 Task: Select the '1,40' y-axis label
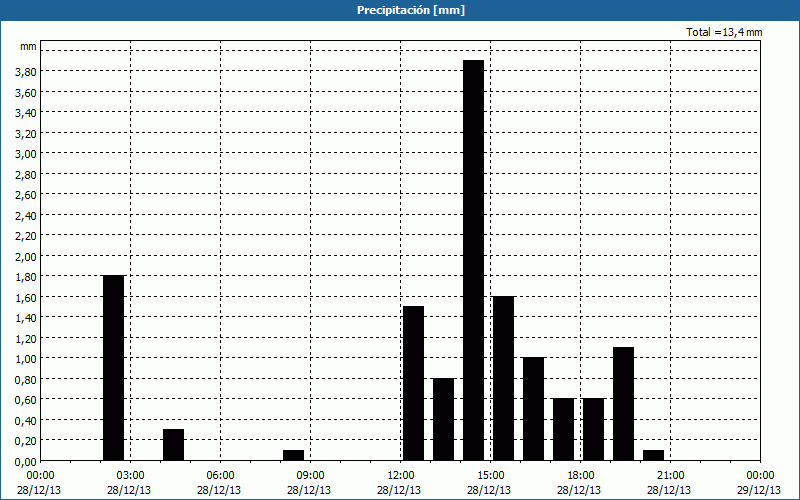26,318
